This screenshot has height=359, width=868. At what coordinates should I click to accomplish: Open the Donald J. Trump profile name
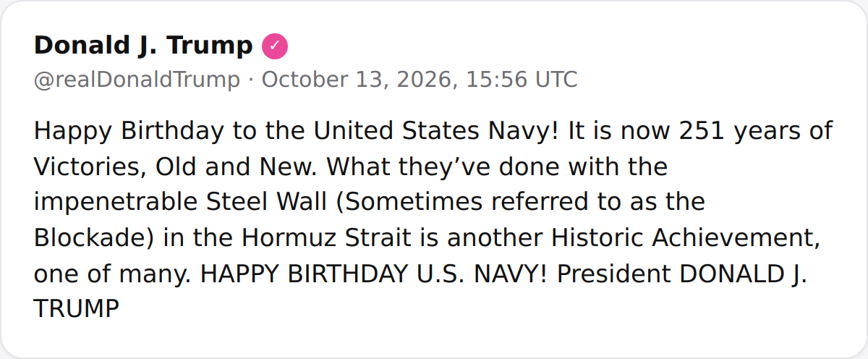(143, 46)
